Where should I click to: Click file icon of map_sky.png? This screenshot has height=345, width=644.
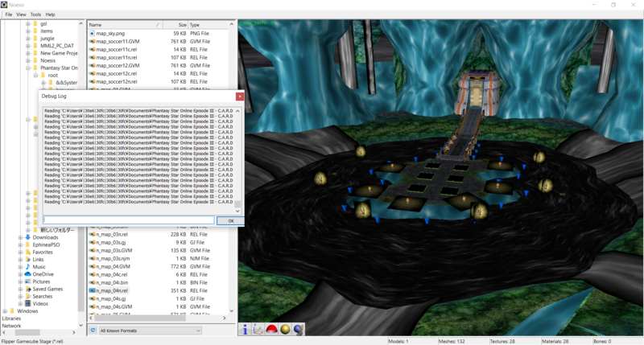(93, 33)
